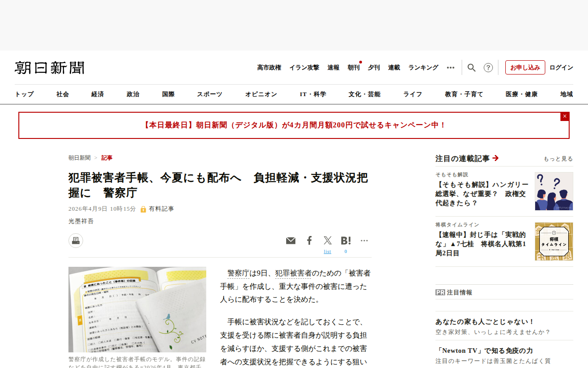Go to 速報 section
This screenshot has height=368, width=588.
(334, 68)
